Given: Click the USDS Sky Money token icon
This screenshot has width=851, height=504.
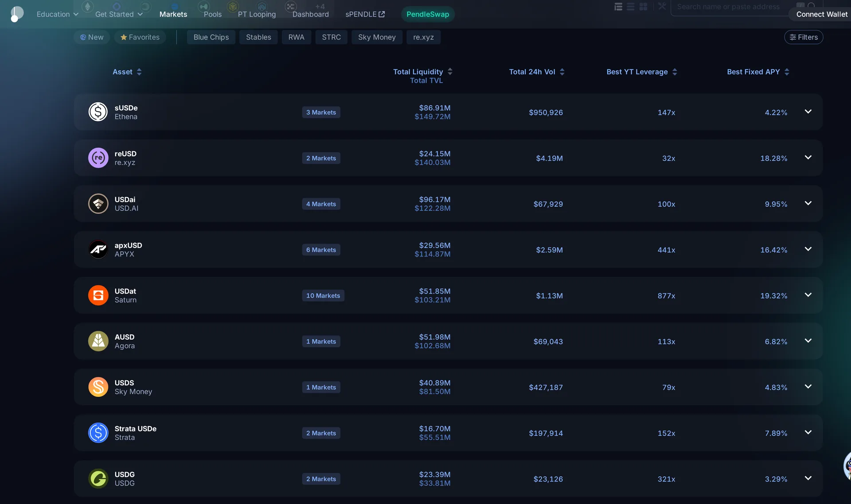Looking at the screenshot, I should pyautogui.click(x=98, y=387).
